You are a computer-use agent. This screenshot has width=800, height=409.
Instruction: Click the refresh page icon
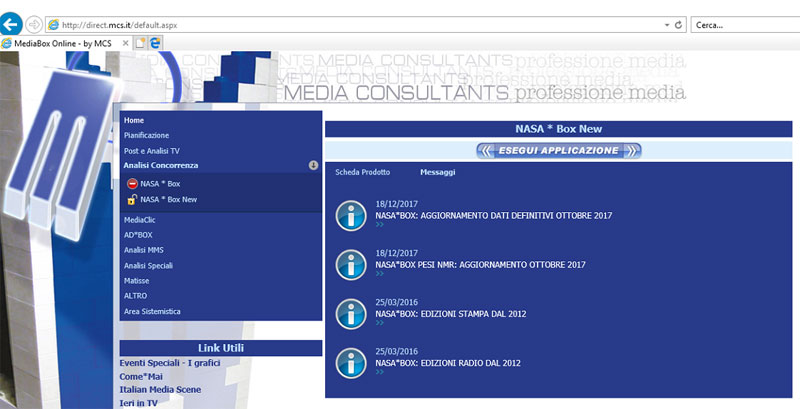coord(679,24)
